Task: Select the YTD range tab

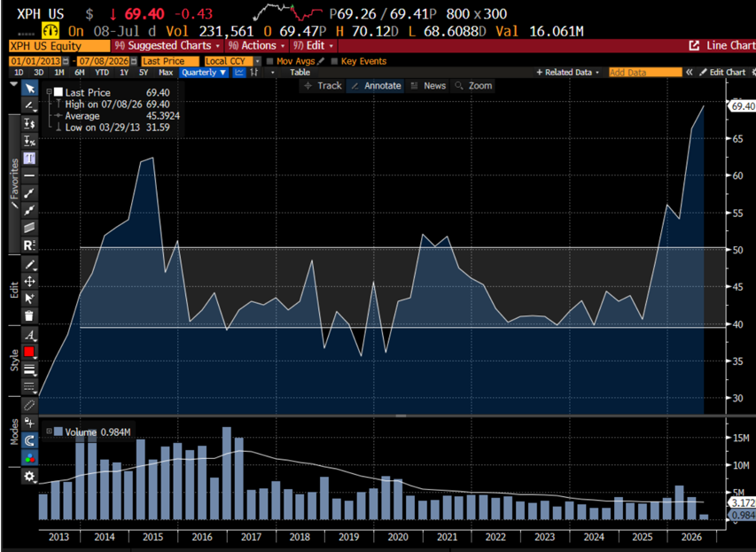Action: pos(102,73)
